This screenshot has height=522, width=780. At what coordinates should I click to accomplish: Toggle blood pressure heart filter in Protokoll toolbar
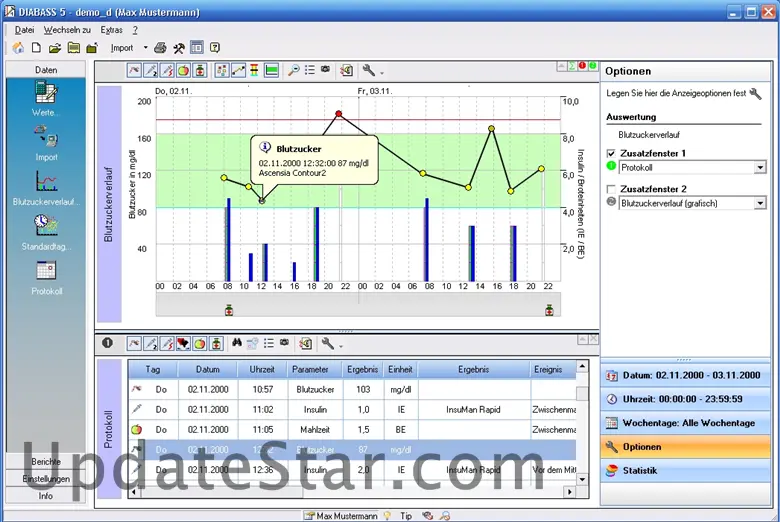point(183,343)
